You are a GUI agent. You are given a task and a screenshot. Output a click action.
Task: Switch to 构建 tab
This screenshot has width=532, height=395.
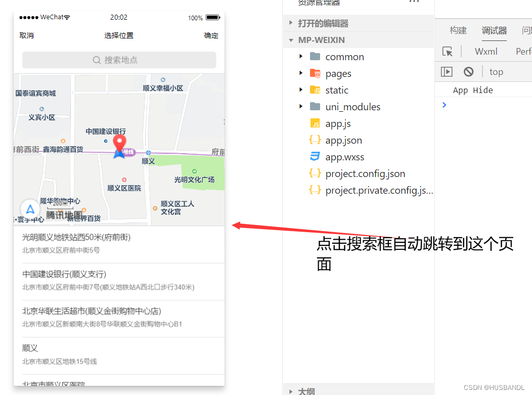[x=458, y=30]
